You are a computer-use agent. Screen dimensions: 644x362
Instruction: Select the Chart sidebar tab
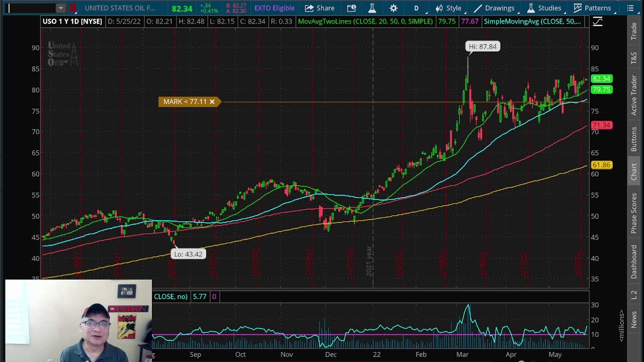pos(634,172)
